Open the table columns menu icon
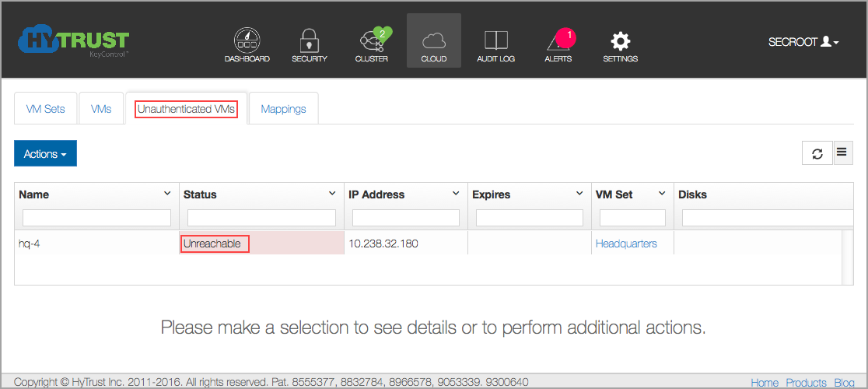This screenshot has width=868, height=389. pos(842,152)
